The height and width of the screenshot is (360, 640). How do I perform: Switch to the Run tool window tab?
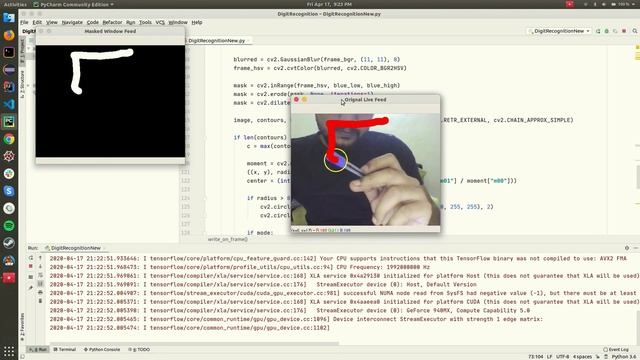click(x=38, y=350)
